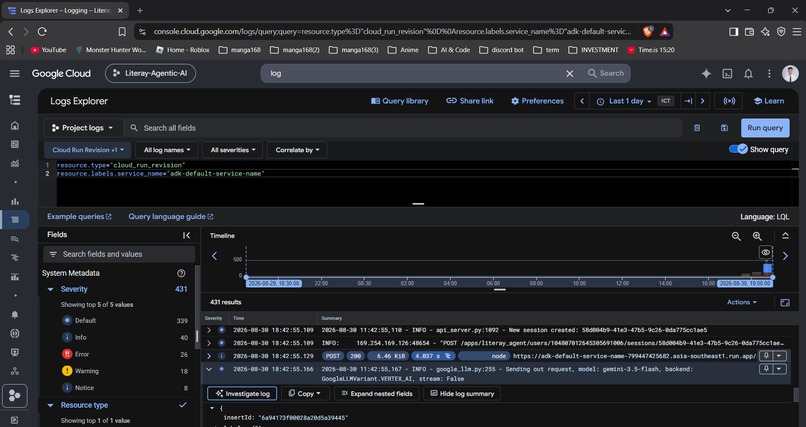Open the three-dot settings menu in header

click(769, 73)
